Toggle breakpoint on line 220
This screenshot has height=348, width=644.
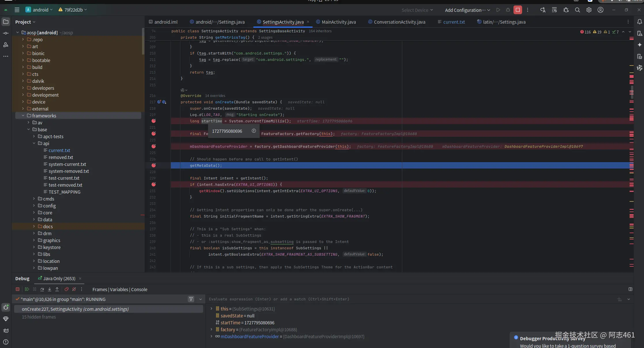click(154, 121)
